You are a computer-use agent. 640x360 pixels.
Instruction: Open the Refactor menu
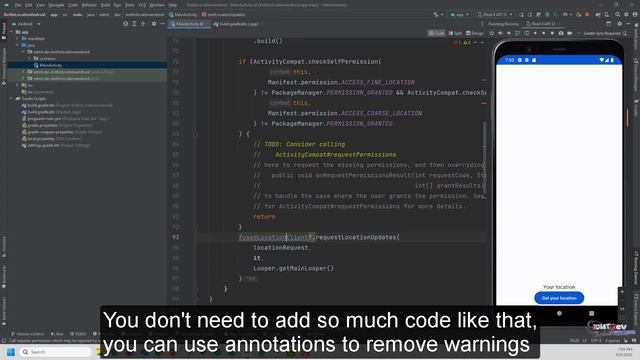(89, 5)
